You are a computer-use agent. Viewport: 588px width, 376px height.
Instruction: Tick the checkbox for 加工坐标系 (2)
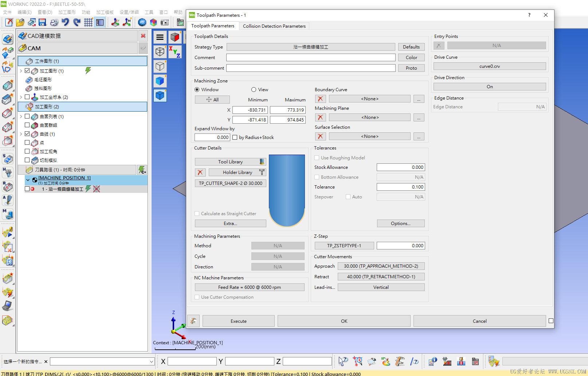pyautogui.click(x=27, y=97)
